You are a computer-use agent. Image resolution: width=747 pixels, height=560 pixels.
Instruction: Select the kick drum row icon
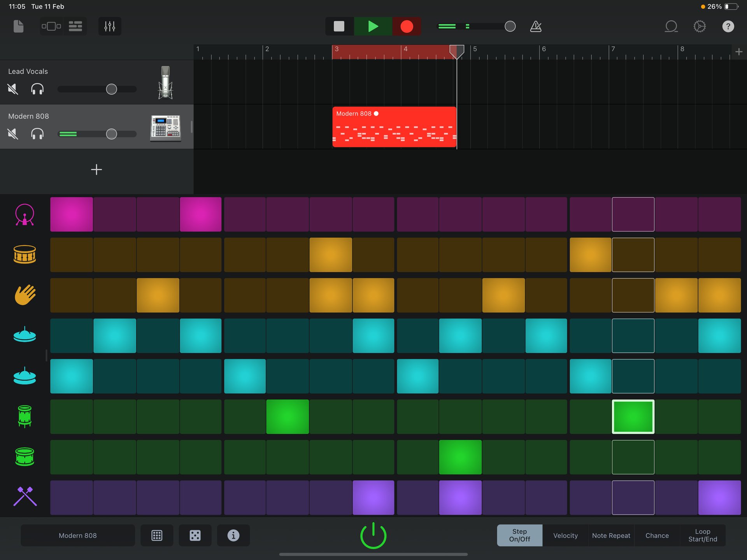click(x=25, y=214)
